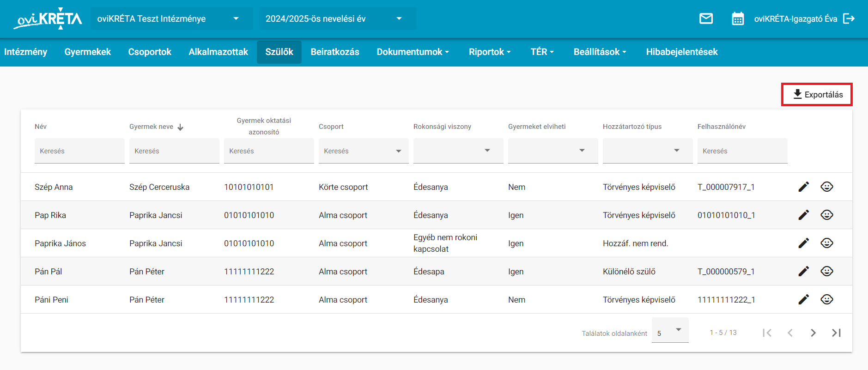Open the Gyermekek menu item
Image resolution: width=868 pixels, height=370 pixels.
pyautogui.click(x=88, y=52)
